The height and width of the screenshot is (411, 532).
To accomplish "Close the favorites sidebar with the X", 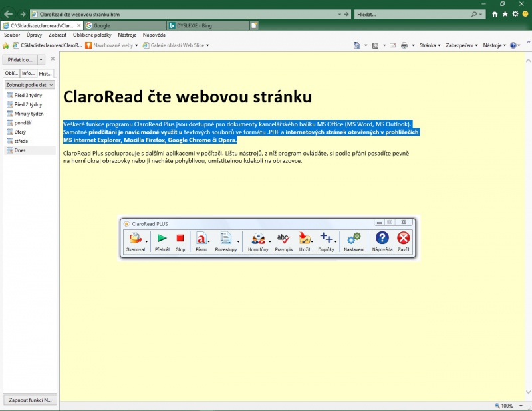I will (x=53, y=59).
